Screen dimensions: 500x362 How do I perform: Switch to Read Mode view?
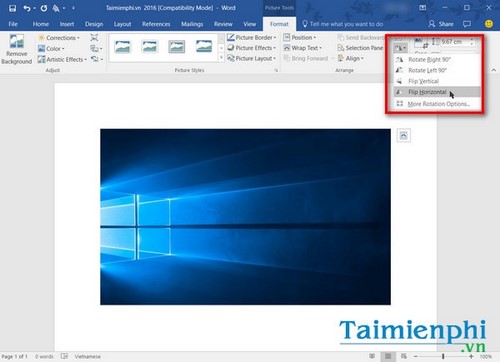click(372, 356)
